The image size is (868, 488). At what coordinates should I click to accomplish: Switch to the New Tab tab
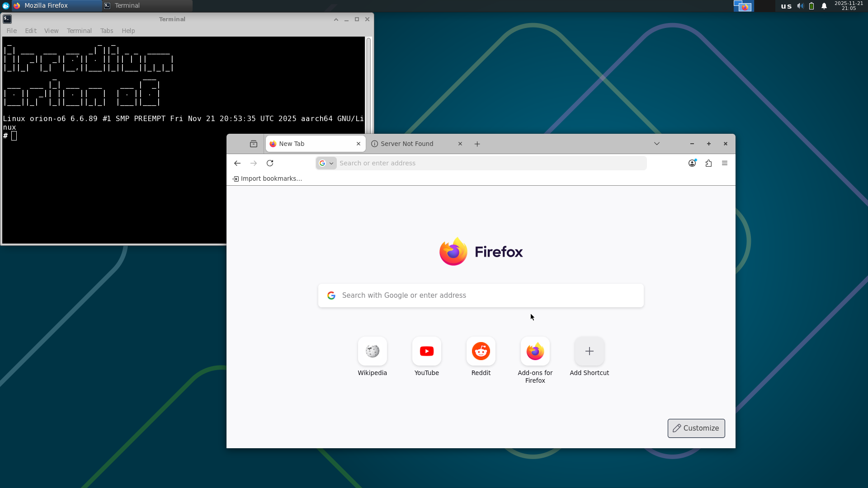(316, 144)
